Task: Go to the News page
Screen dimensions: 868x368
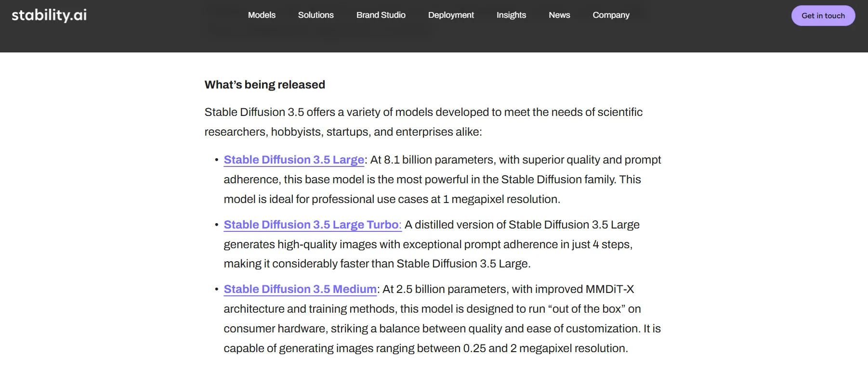Action: point(559,15)
